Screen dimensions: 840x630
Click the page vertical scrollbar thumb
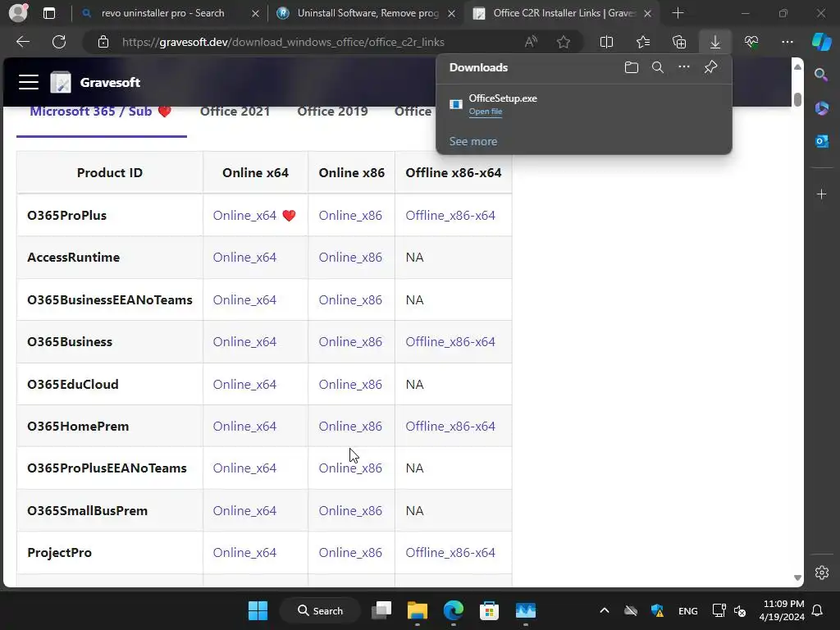click(x=797, y=99)
